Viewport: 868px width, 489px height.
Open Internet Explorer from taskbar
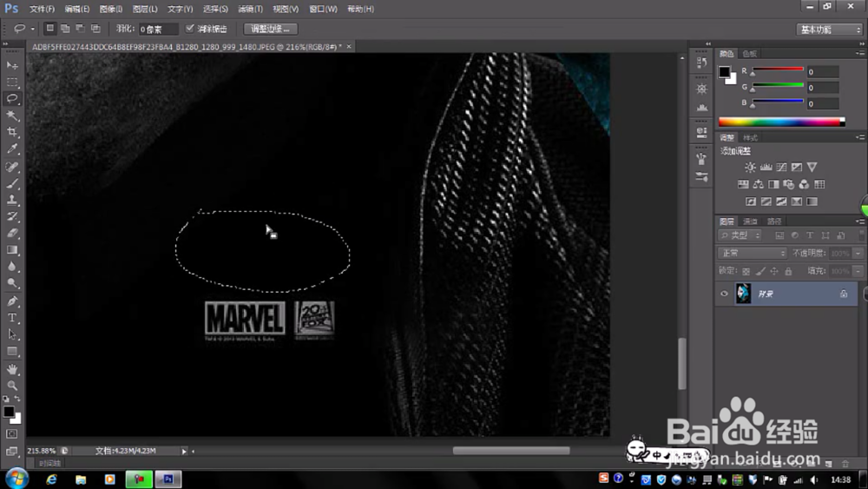click(51, 479)
